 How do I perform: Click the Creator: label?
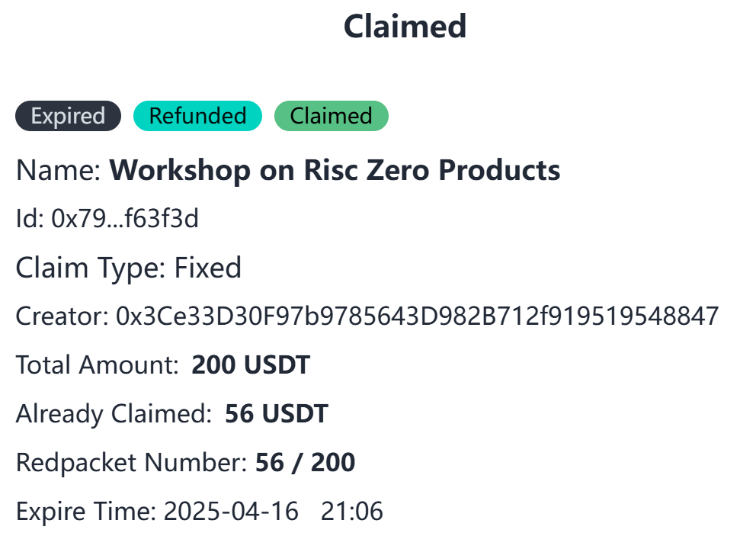tap(62, 316)
